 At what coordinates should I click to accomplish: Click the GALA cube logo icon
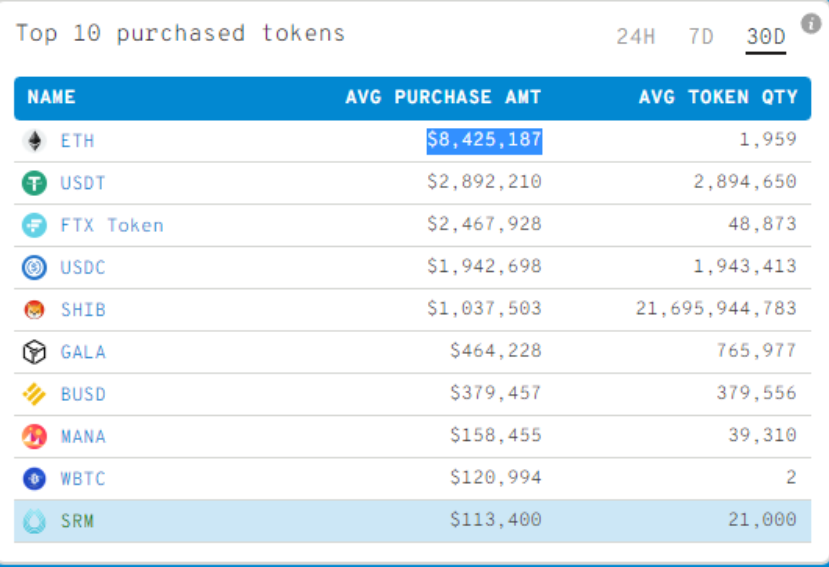(34, 352)
